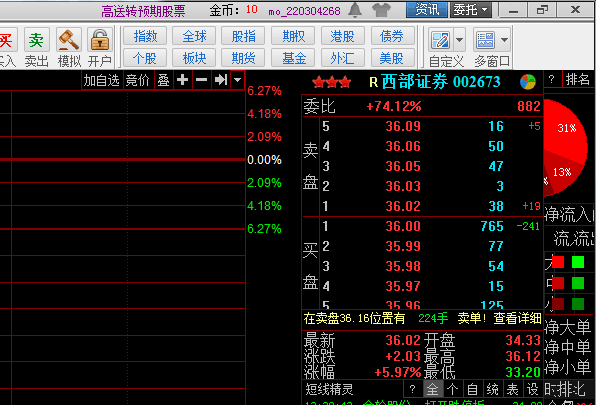The image size is (596, 405).
Task: Click the 加自选 add-to-watchlist button
Action: coord(101,80)
